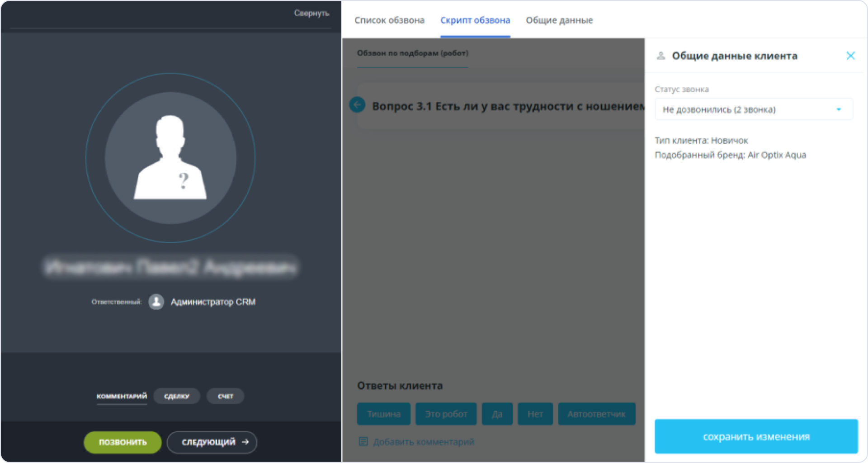Click the green Позвонить button
This screenshot has height=463, width=868.
coord(123,442)
